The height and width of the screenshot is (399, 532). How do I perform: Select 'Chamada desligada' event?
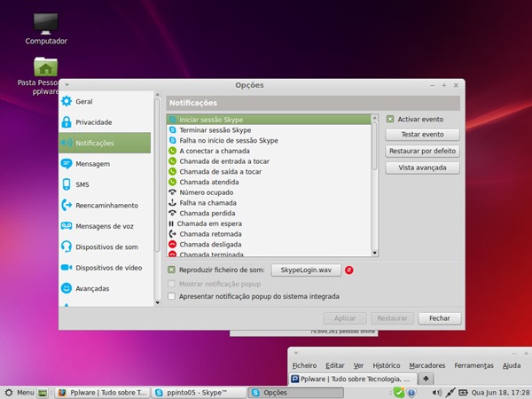pos(269,245)
